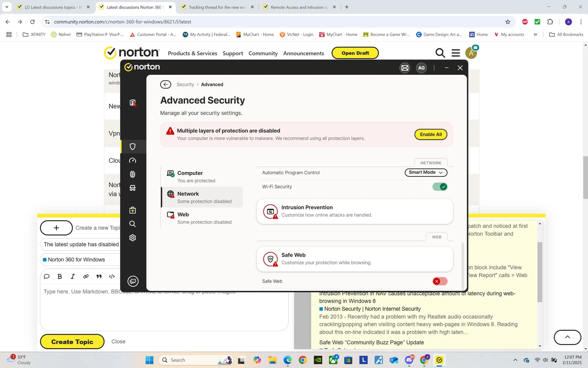Open Automatic Program Control Smart Mode dropdown
Viewport: 588px width, 368px height.
pyautogui.click(x=426, y=172)
